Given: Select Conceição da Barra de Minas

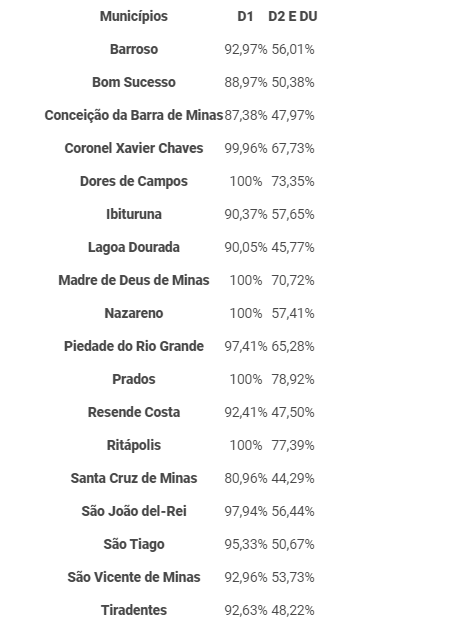Looking at the screenshot, I should [134, 115].
